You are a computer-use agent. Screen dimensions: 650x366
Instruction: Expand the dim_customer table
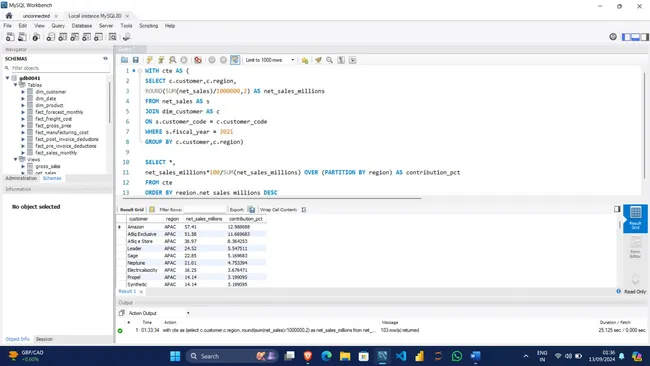pyautogui.click(x=23, y=92)
